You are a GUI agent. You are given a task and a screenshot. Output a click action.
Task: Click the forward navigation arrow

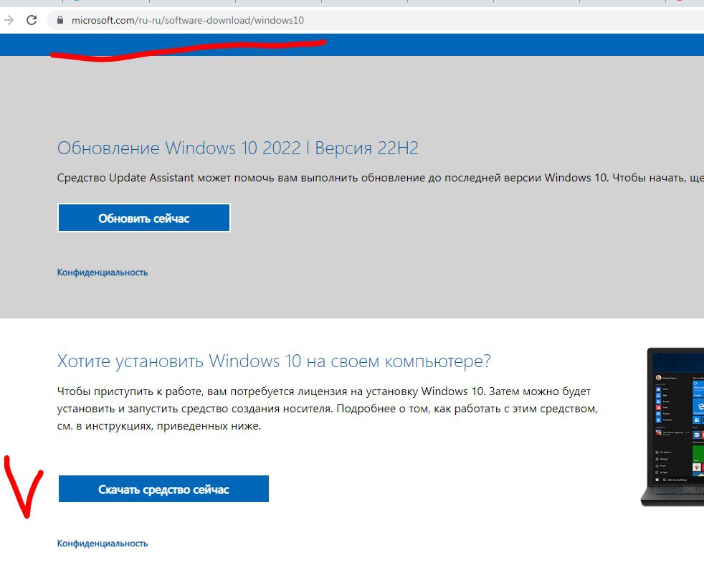click(x=9, y=20)
